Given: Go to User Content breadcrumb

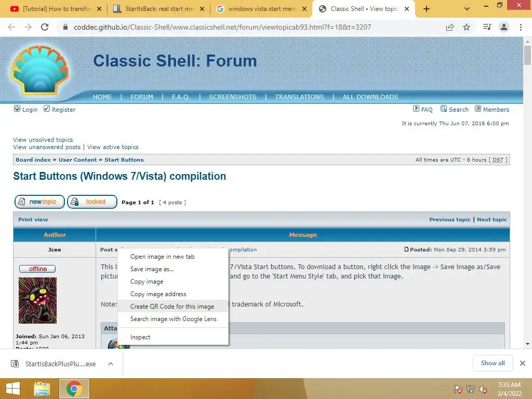Looking at the screenshot, I should tap(78, 160).
